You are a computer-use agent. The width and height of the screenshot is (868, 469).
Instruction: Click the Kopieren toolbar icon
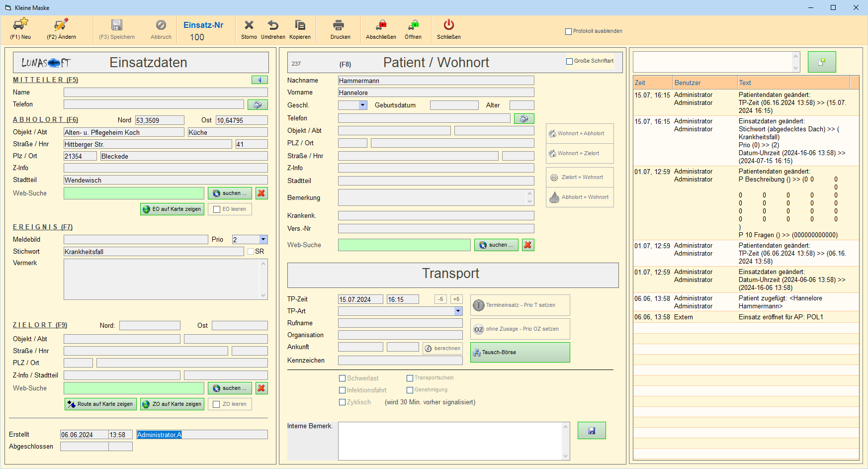[300, 25]
